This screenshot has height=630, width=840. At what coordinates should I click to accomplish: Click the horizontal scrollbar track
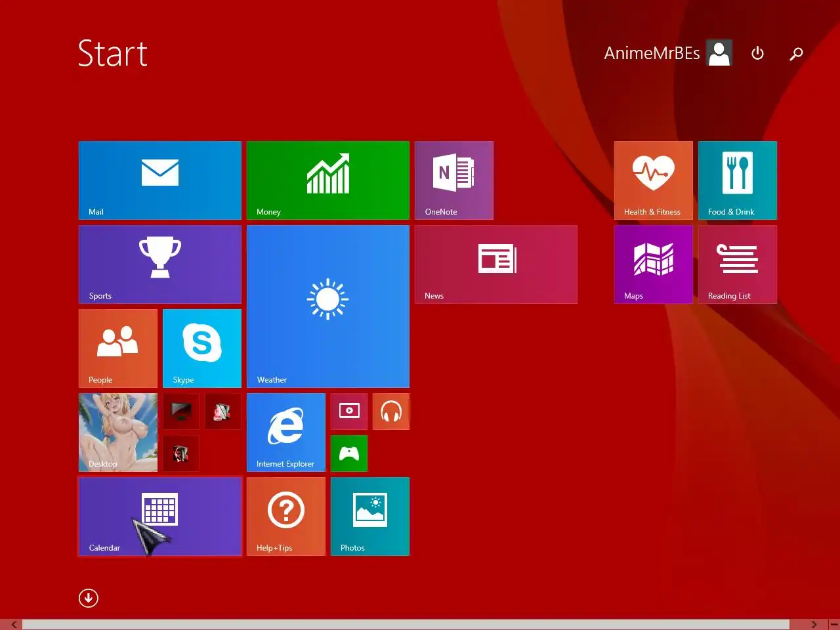pyautogui.click(x=406, y=625)
